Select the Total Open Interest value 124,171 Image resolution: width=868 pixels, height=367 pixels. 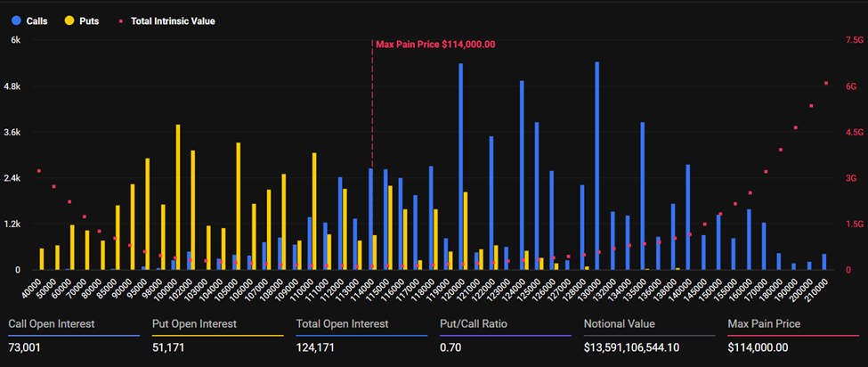click(321, 346)
